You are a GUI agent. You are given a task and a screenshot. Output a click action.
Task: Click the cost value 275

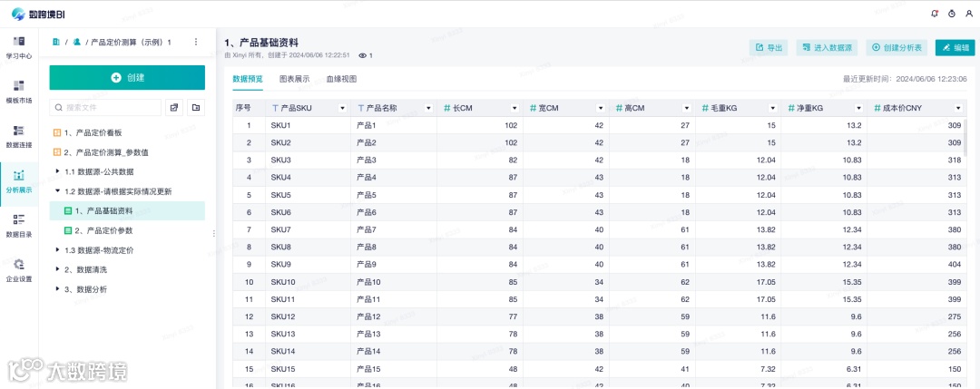[x=954, y=317]
